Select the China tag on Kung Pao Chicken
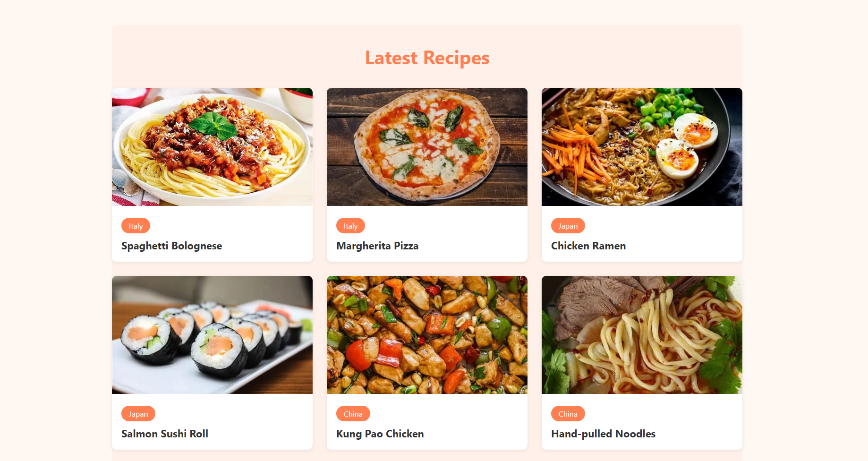 tap(353, 414)
